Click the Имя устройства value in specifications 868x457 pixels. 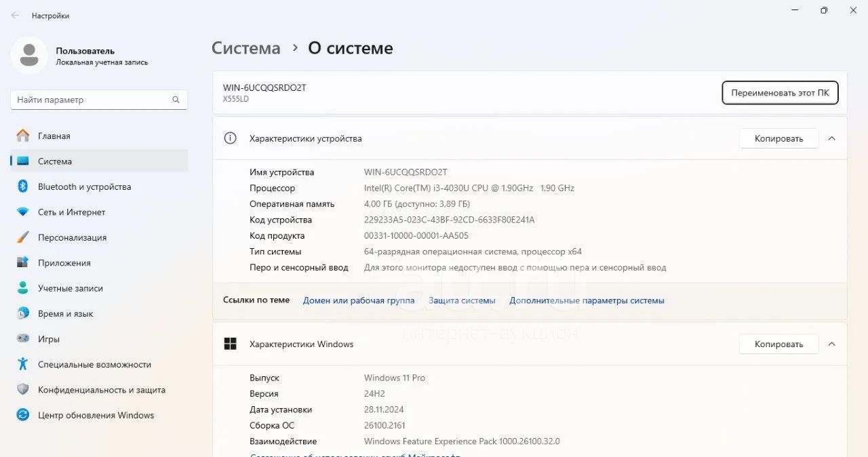pos(406,172)
